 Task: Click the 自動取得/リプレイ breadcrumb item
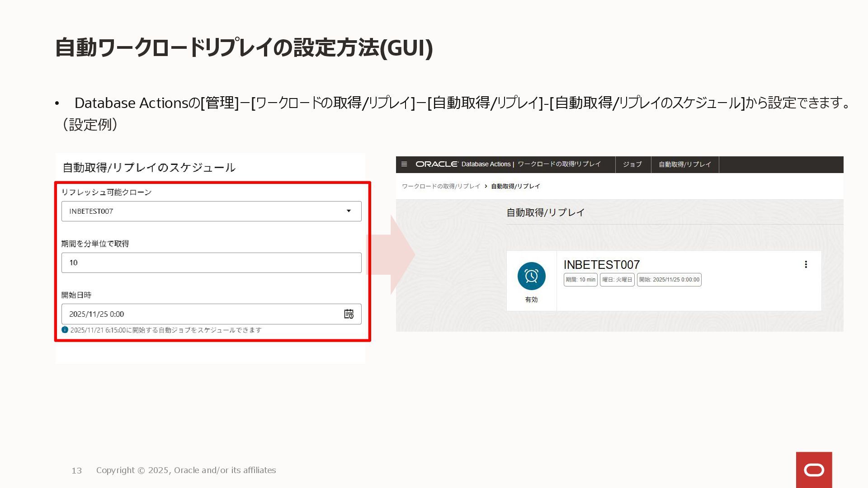(x=515, y=186)
